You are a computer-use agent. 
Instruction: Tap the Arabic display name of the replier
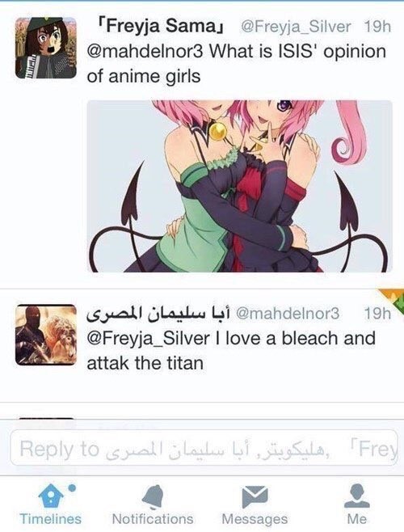coord(158,314)
